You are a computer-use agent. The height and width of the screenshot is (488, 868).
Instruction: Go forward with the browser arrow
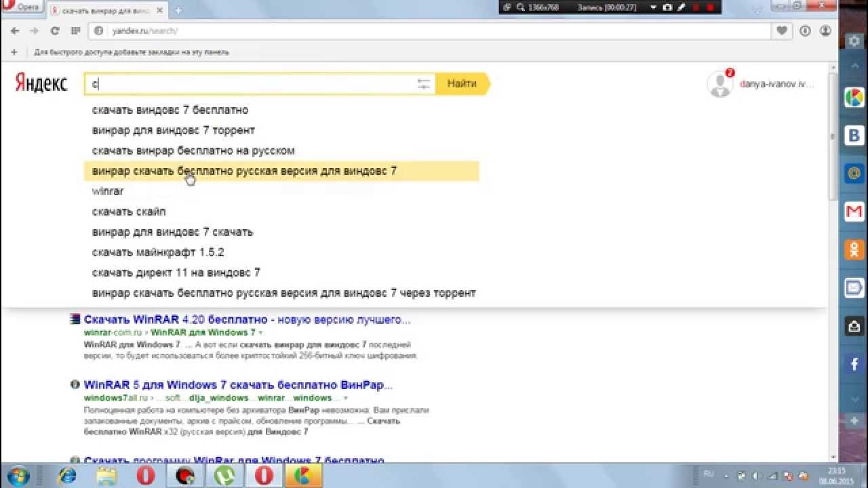(x=35, y=30)
